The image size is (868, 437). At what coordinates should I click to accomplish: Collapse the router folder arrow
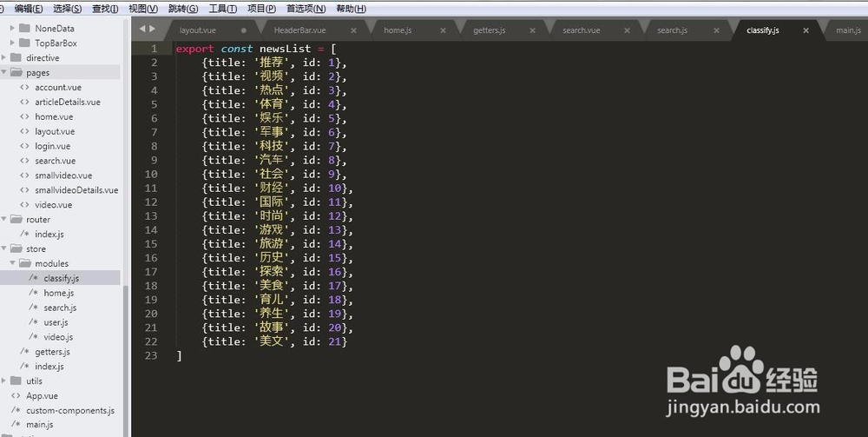[3, 219]
